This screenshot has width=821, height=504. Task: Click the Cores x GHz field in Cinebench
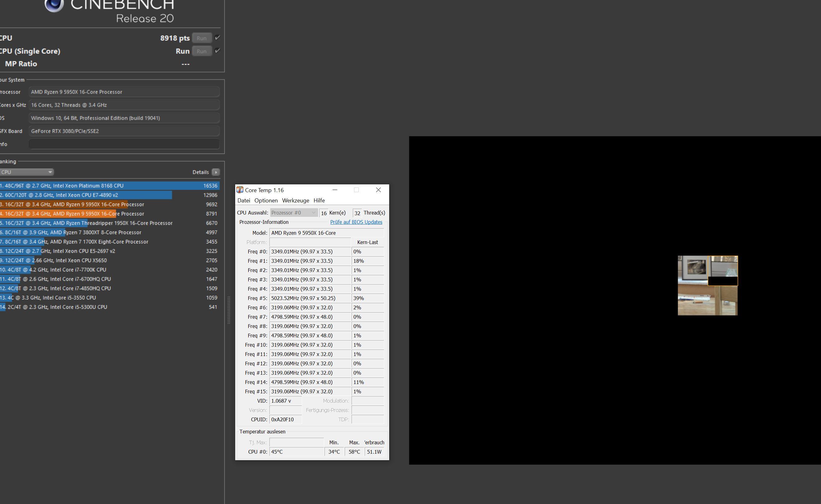tap(124, 105)
